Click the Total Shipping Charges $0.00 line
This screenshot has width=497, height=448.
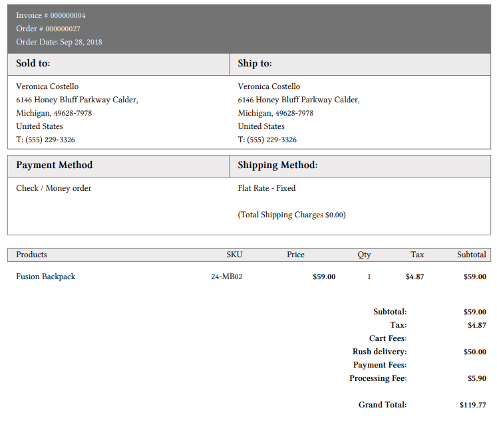(291, 215)
